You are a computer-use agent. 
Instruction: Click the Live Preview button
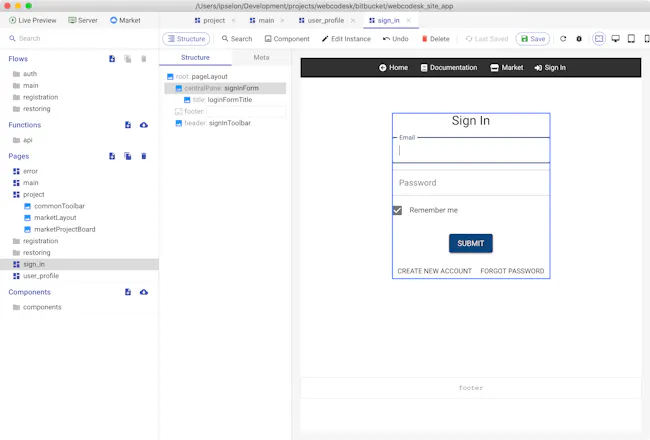click(x=33, y=20)
